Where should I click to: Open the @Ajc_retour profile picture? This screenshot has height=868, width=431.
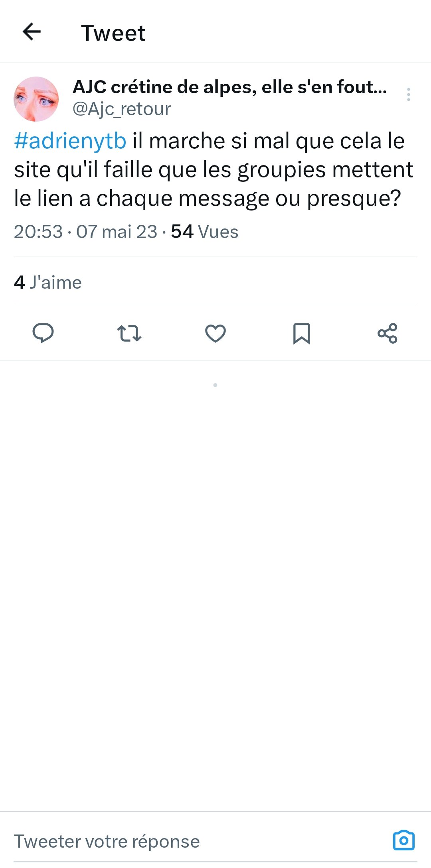coord(36,99)
